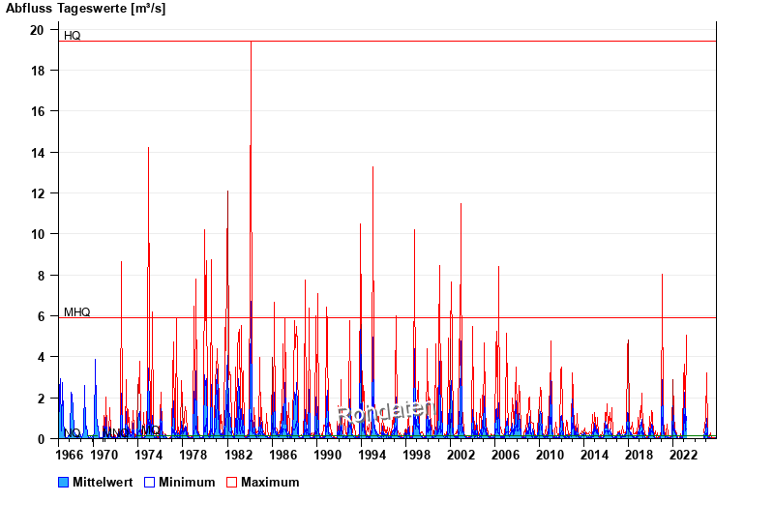Click the MHQ threshold label
774x532 pixels.
coord(76,311)
